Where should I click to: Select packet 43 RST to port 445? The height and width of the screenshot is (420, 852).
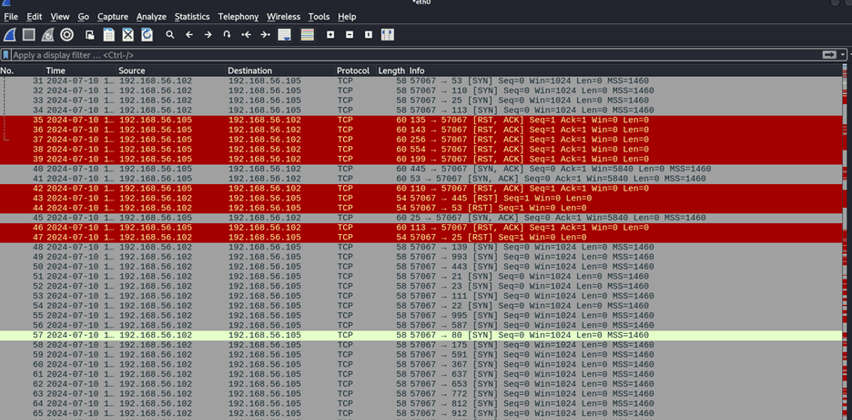(421, 198)
